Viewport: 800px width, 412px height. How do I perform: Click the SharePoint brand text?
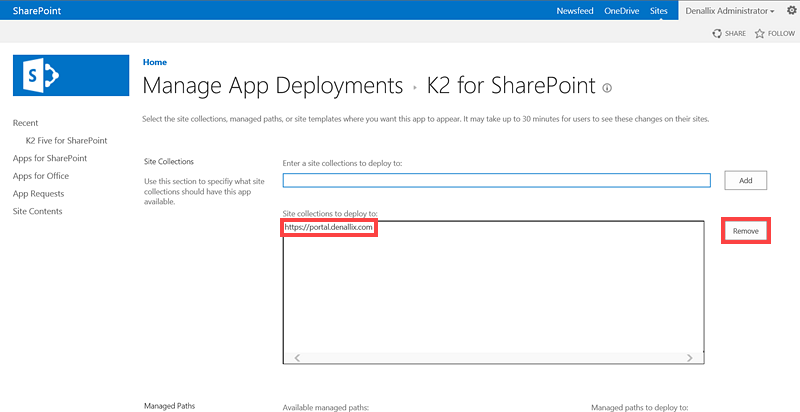(36, 10)
